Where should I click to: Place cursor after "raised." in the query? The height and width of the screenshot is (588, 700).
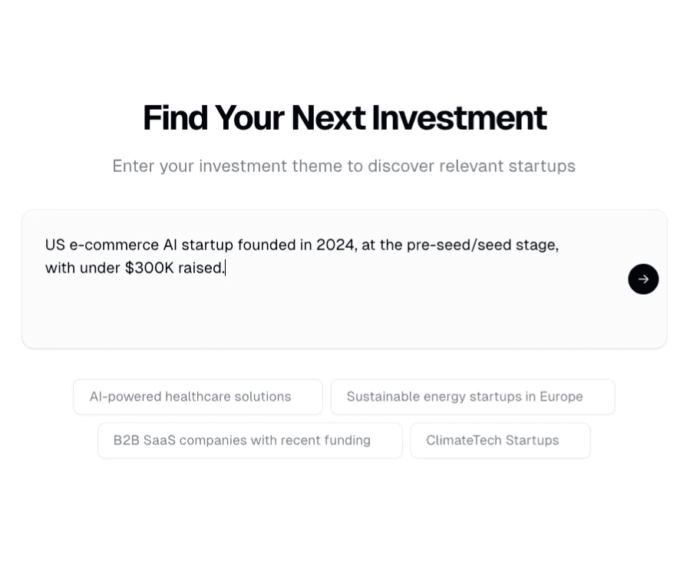click(226, 268)
